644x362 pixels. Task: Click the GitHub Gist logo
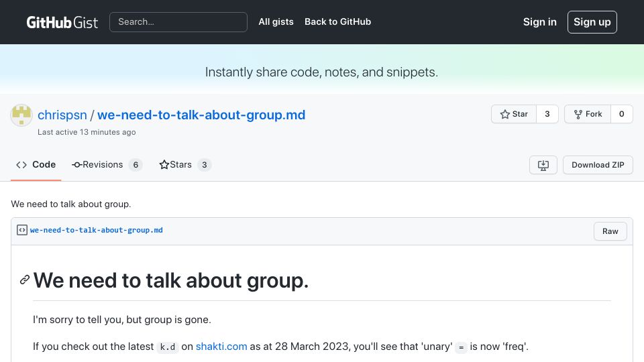[x=62, y=22]
